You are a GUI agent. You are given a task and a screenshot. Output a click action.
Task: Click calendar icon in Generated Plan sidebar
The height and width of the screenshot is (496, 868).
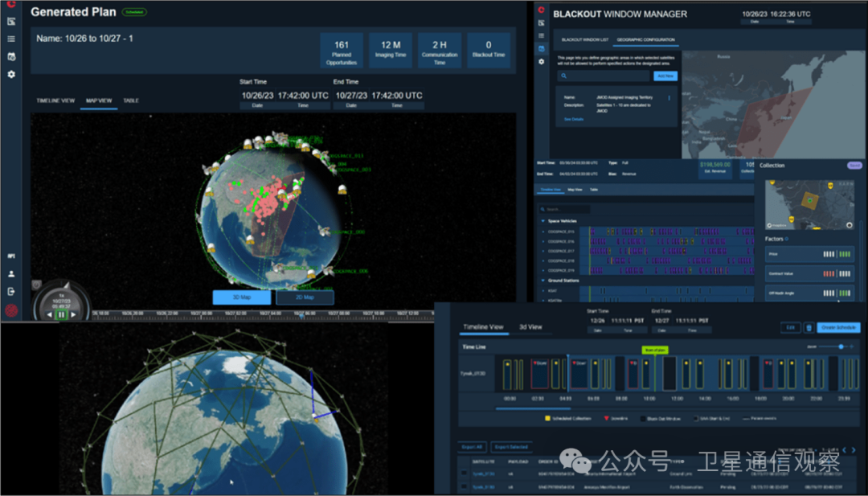coord(11,57)
